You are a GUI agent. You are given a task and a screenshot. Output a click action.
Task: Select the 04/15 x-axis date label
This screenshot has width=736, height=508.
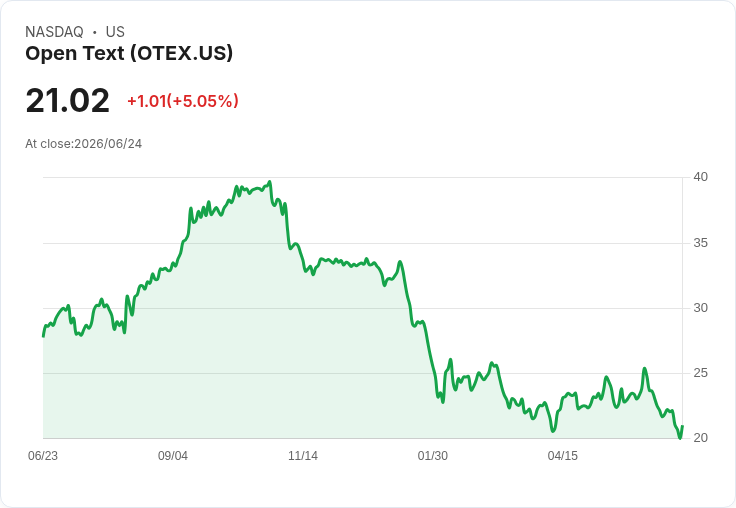click(x=563, y=456)
